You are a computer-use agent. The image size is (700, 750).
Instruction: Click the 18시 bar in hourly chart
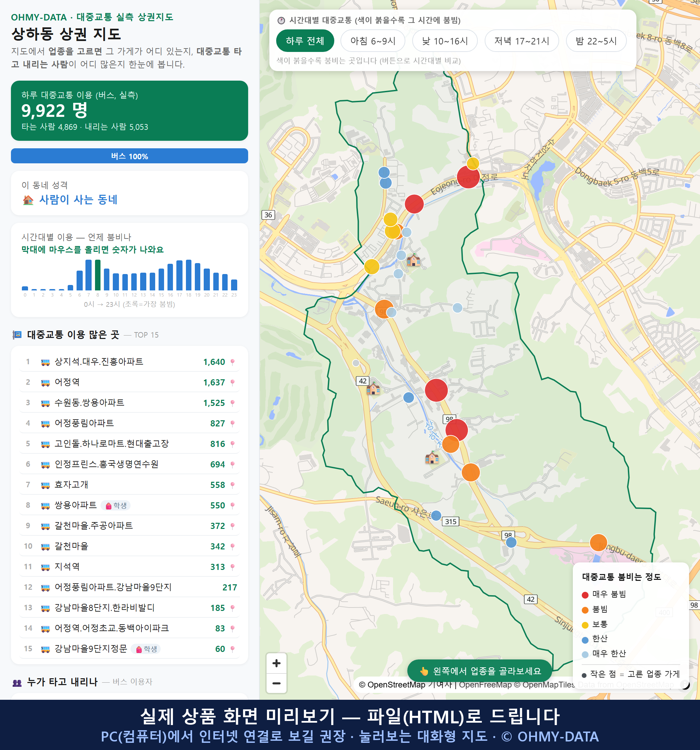point(189,275)
